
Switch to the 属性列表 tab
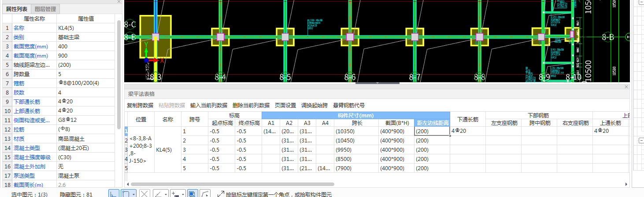(x=17, y=9)
